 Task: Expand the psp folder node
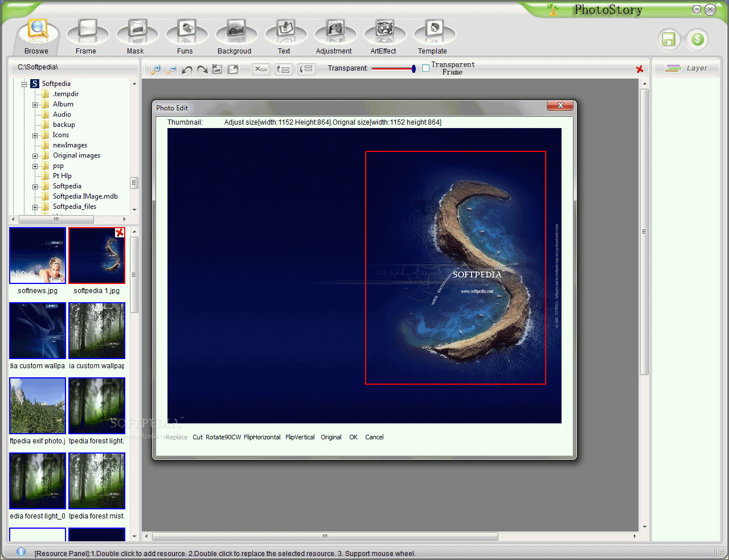35,166
